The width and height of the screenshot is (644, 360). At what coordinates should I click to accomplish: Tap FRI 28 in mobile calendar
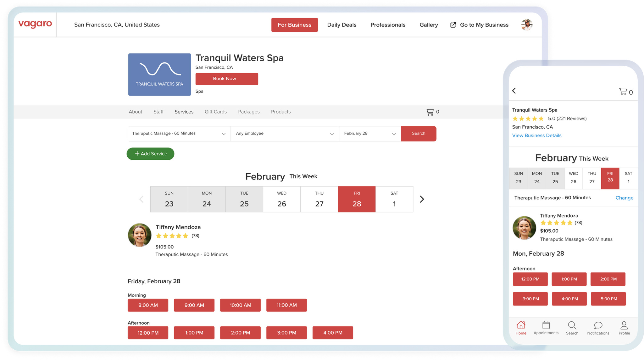pyautogui.click(x=610, y=178)
